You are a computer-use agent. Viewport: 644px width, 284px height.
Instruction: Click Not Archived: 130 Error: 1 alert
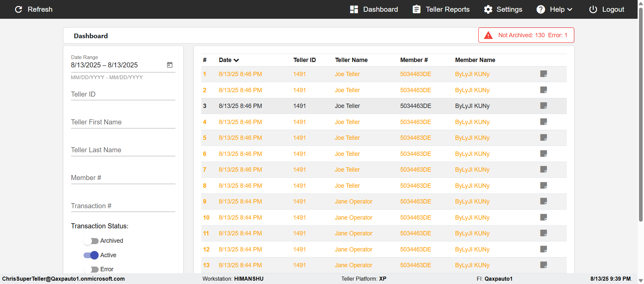point(526,35)
